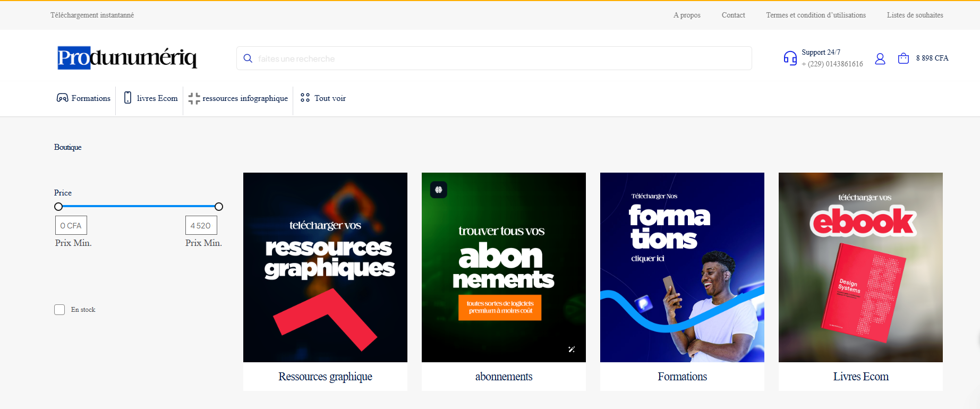The width and height of the screenshot is (980, 409).
Task: Click the support headset icon
Action: tap(790, 58)
